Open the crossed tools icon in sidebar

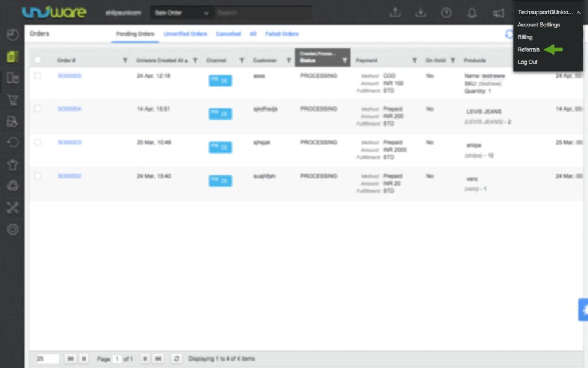click(x=13, y=208)
